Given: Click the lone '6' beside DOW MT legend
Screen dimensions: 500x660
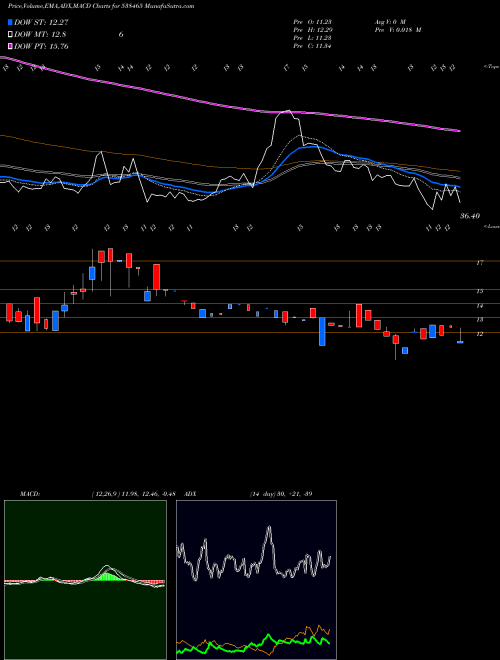Looking at the screenshot, I should pyautogui.click(x=121, y=35).
